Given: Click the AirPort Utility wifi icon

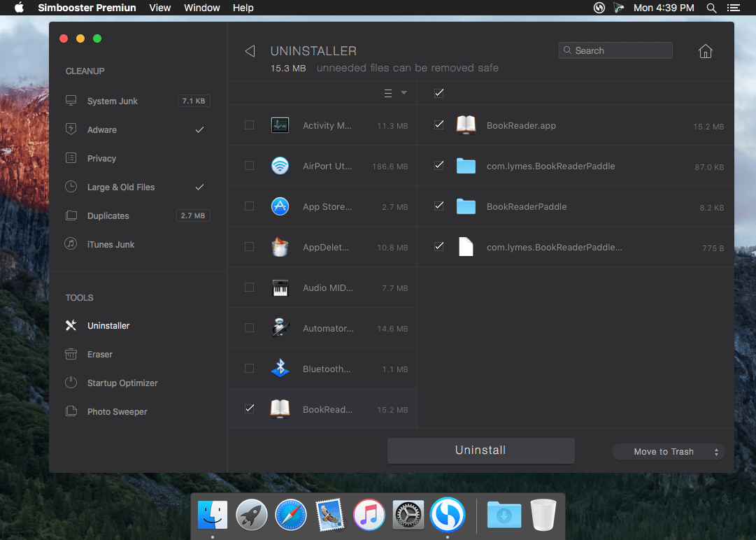Looking at the screenshot, I should (280, 166).
